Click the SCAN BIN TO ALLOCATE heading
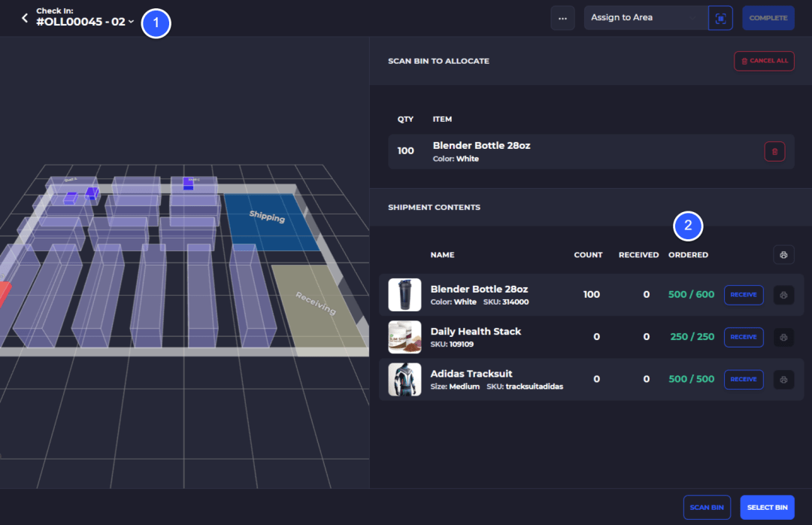This screenshot has height=525, width=812. pyautogui.click(x=438, y=61)
